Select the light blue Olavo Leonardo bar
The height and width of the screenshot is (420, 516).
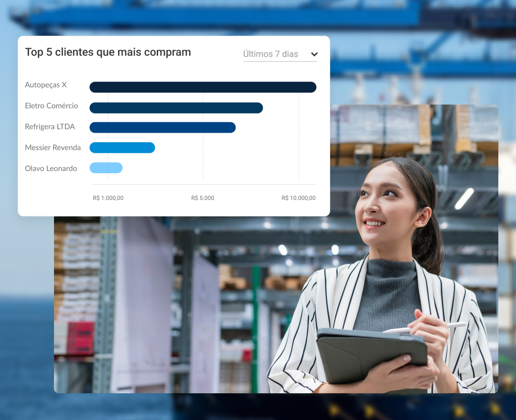[x=106, y=168]
